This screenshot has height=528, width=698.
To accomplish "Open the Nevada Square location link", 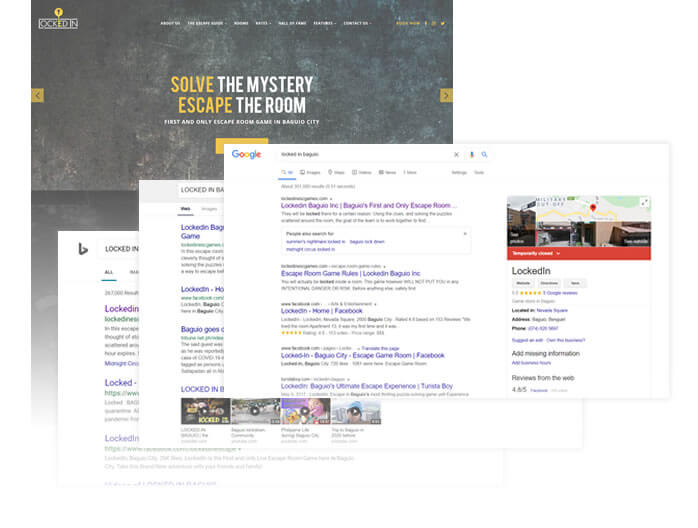I will (552, 310).
